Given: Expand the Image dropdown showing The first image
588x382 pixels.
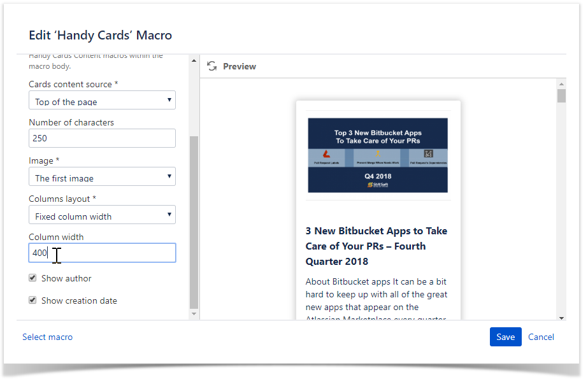Looking at the screenshot, I should 102,177.
